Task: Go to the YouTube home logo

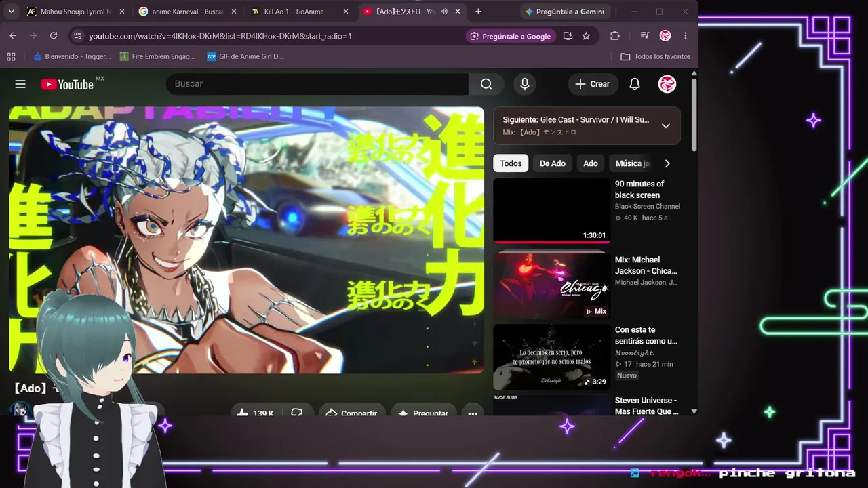Action: [67, 84]
